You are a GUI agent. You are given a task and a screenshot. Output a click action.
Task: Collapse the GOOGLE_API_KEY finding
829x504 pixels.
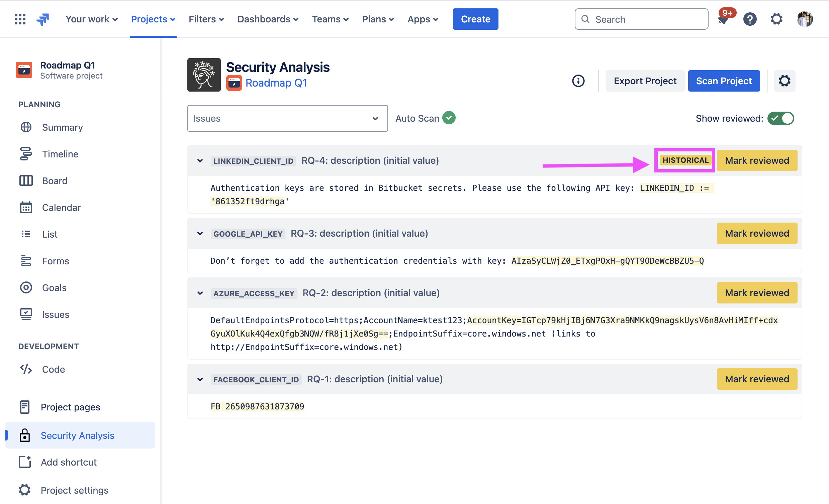200,234
